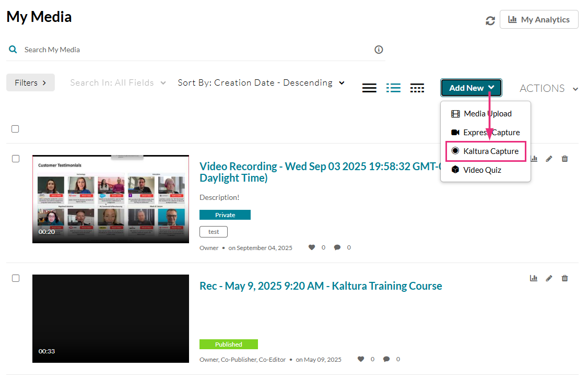Switch to short grid view icon
Screen dimensions: 588x380
tap(417, 88)
